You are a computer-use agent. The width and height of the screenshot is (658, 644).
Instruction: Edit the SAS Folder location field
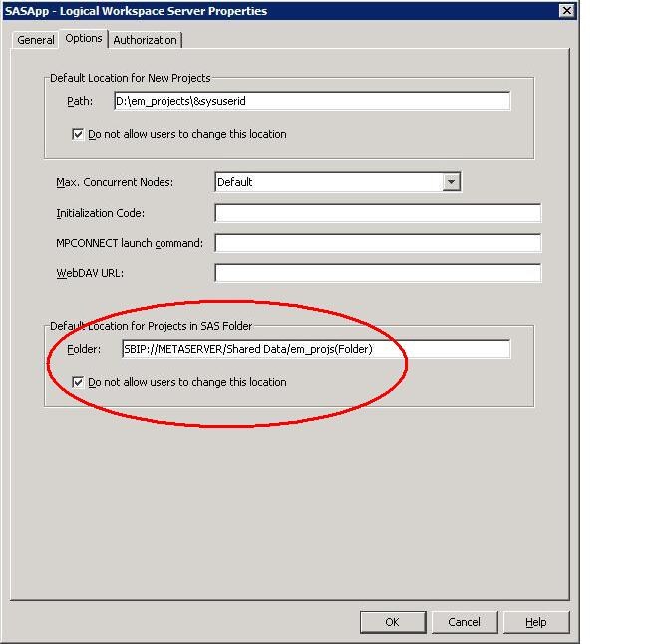coord(315,349)
